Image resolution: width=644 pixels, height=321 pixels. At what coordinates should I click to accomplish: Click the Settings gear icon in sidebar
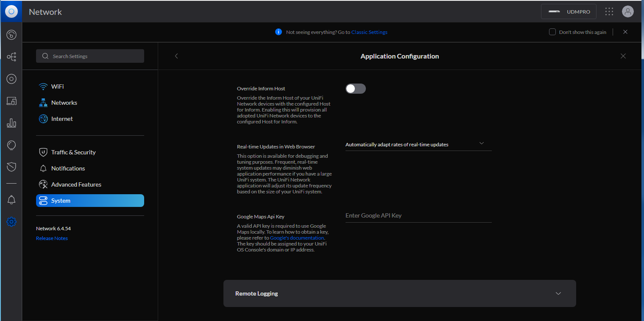(x=11, y=221)
